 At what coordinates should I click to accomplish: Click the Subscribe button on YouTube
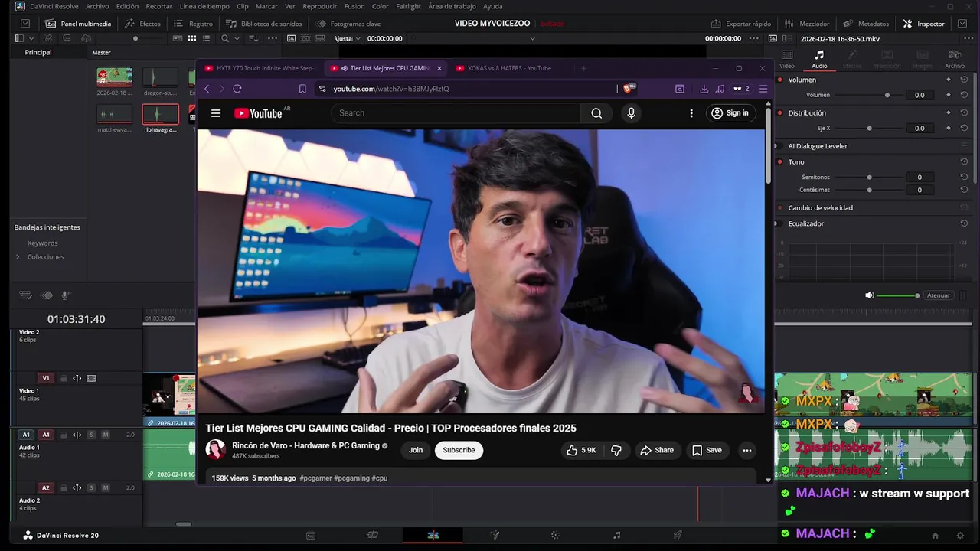click(x=459, y=450)
